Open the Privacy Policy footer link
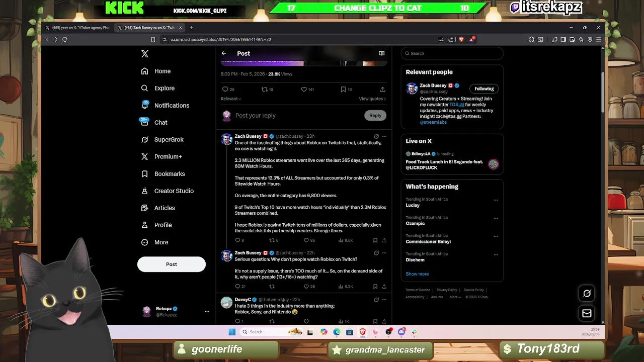The image size is (644, 362). click(x=446, y=290)
